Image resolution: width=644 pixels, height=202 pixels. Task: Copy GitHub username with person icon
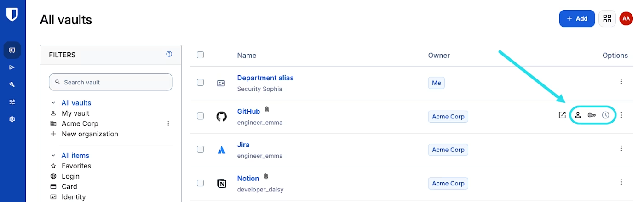578,115
